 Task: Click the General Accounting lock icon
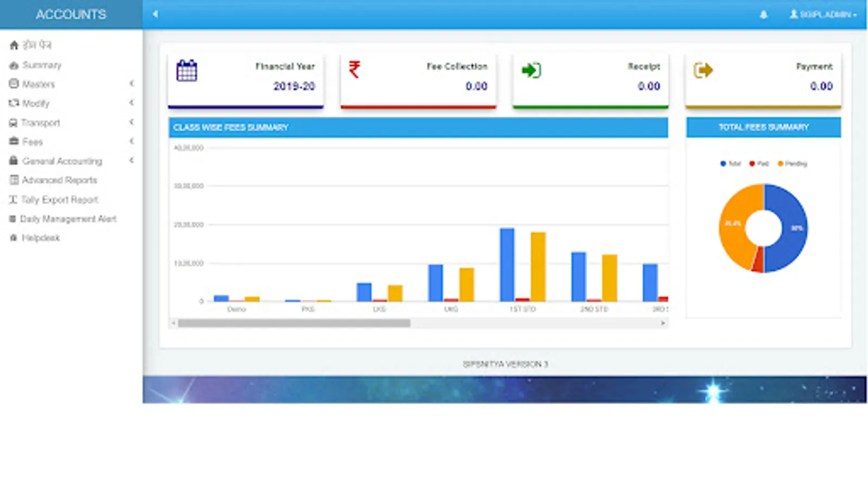(14, 160)
